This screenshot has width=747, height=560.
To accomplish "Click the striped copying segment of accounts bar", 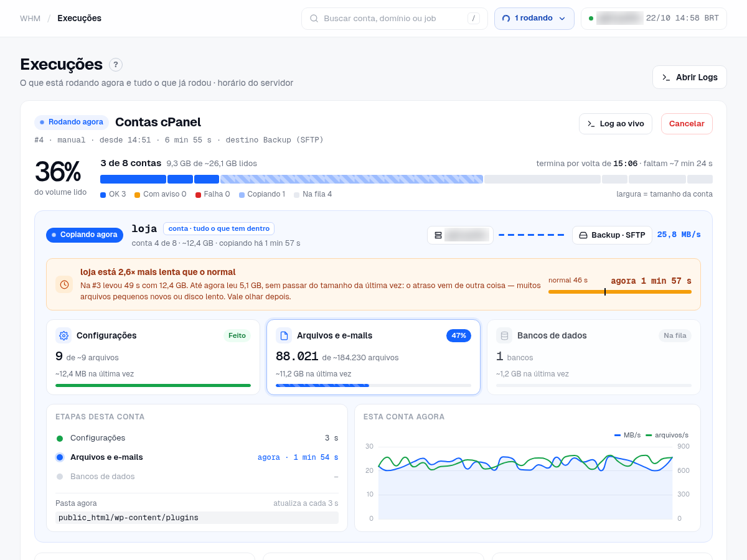I will point(352,179).
